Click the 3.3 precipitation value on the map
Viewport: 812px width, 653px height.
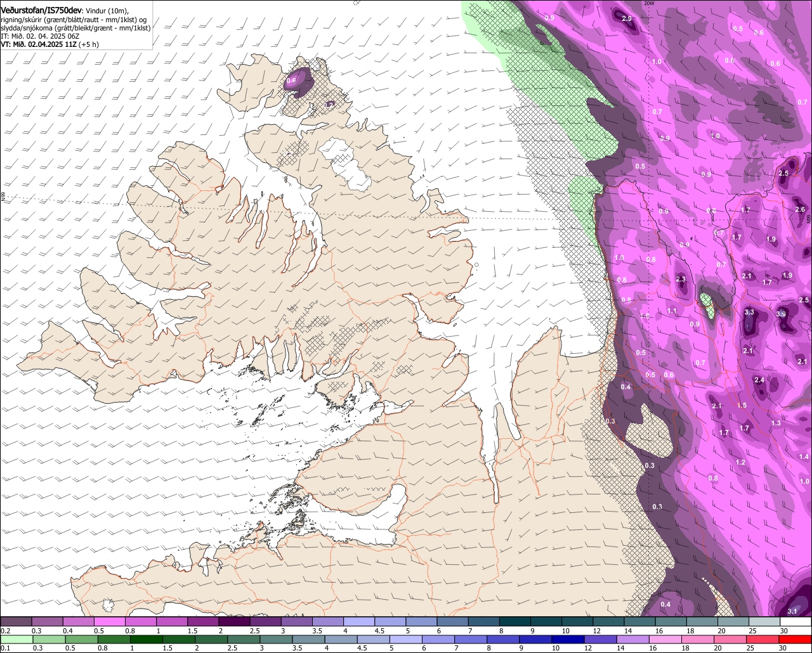click(x=749, y=312)
